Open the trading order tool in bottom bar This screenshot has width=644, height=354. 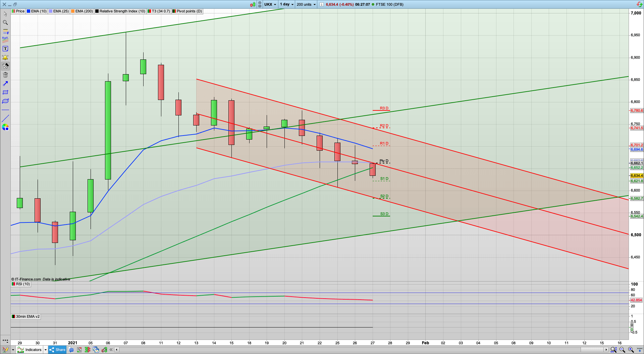pos(104,350)
